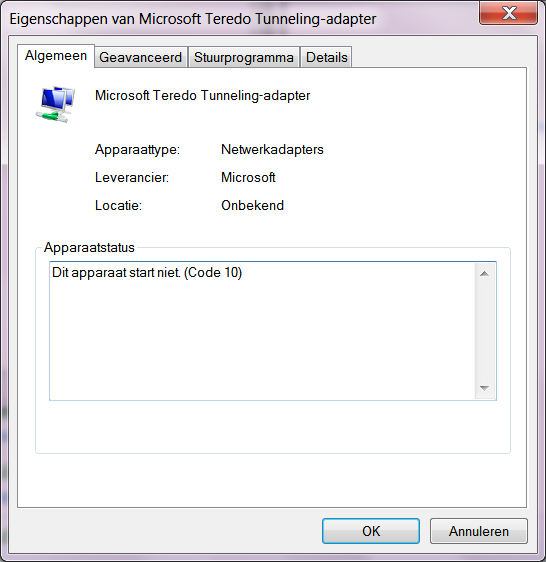Switch to the Geavanceerd tab
This screenshot has height=562, width=546.
click(x=141, y=57)
